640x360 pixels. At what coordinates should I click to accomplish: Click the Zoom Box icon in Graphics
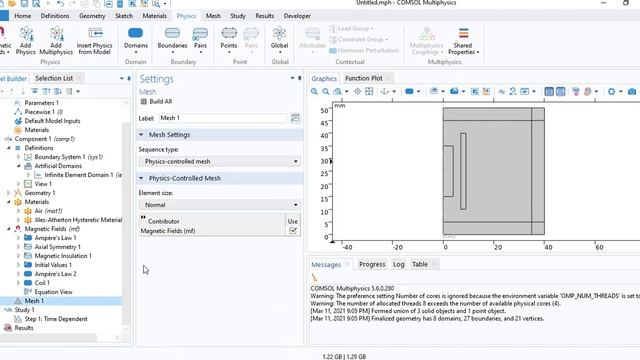(337, 91)
